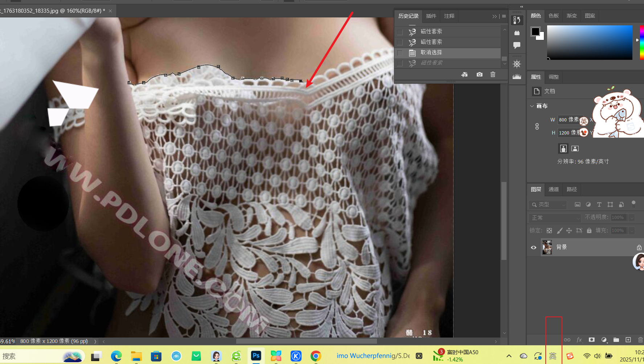
Task: Toggle lock all padlock
Action: (589, 231)
